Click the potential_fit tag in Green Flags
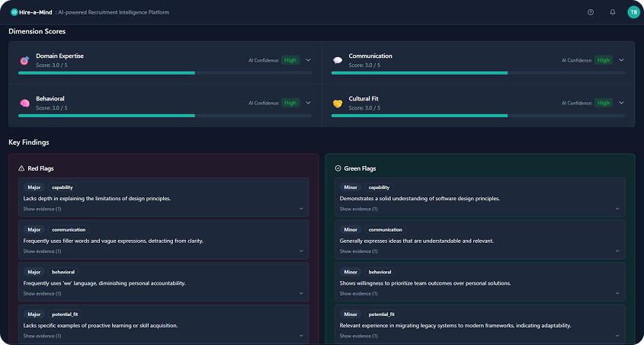 point(382,315)
